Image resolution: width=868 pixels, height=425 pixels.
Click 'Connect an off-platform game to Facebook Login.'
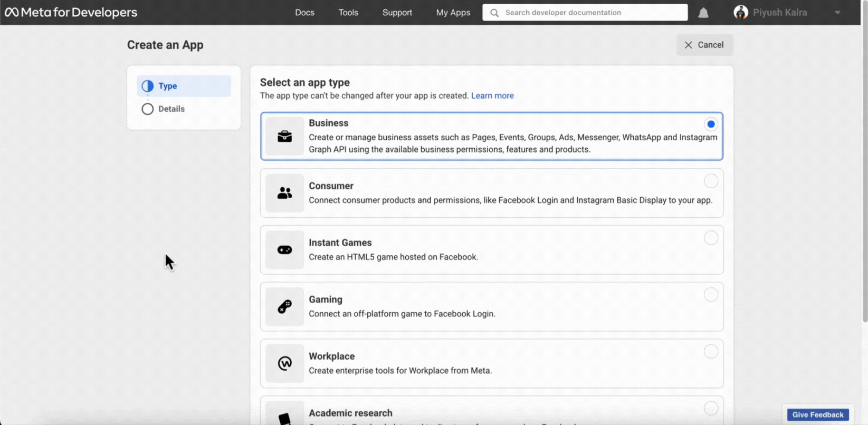tap(402, 314)
